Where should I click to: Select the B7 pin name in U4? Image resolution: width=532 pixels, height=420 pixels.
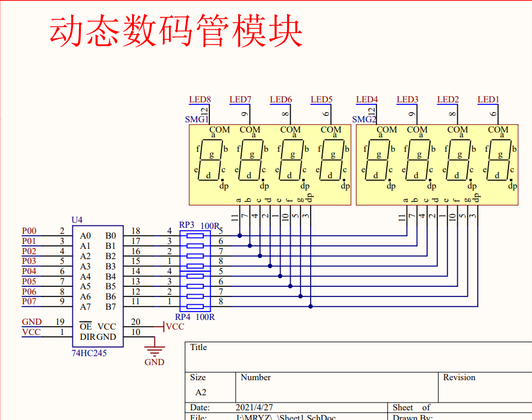tap(110, 307)
